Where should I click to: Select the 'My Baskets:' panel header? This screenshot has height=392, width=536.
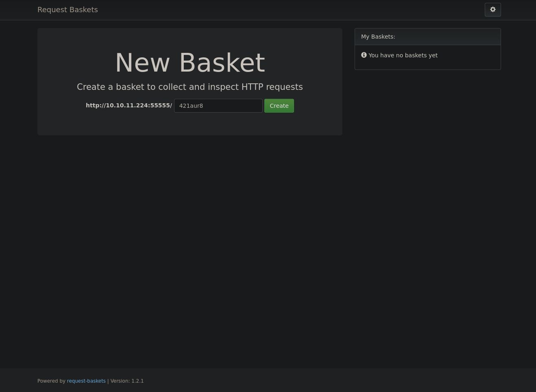(x=428, y=37)
